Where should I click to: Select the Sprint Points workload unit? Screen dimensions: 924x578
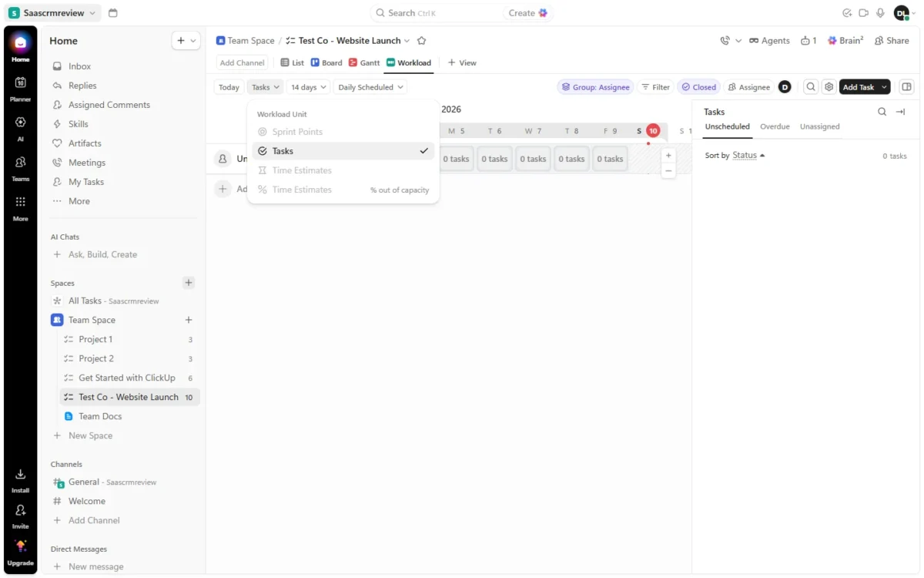tap(343, 132)
